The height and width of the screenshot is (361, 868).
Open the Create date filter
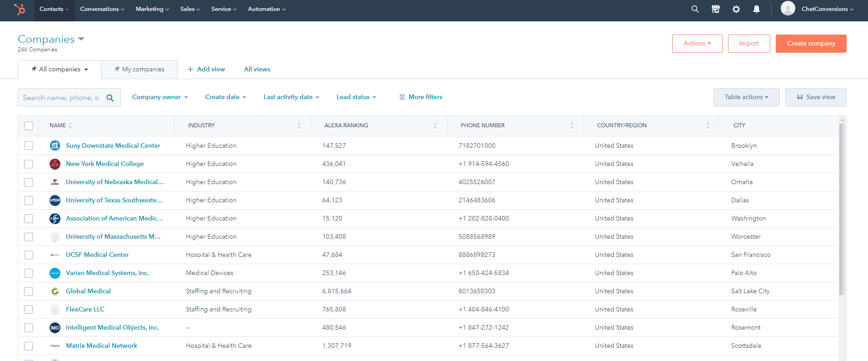[225, 97]
